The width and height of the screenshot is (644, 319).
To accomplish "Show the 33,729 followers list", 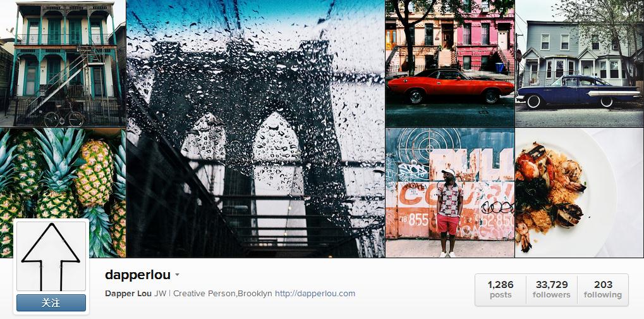I will click(x=552, y=289).
